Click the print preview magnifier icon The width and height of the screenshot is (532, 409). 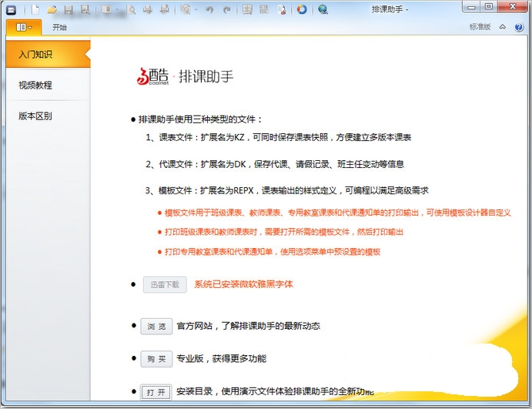pyautogui.click(x=132, y=10)
